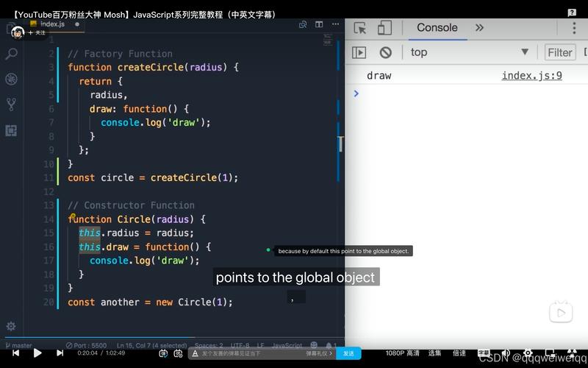Toggle danmaku comments on or off

[163, 353]
